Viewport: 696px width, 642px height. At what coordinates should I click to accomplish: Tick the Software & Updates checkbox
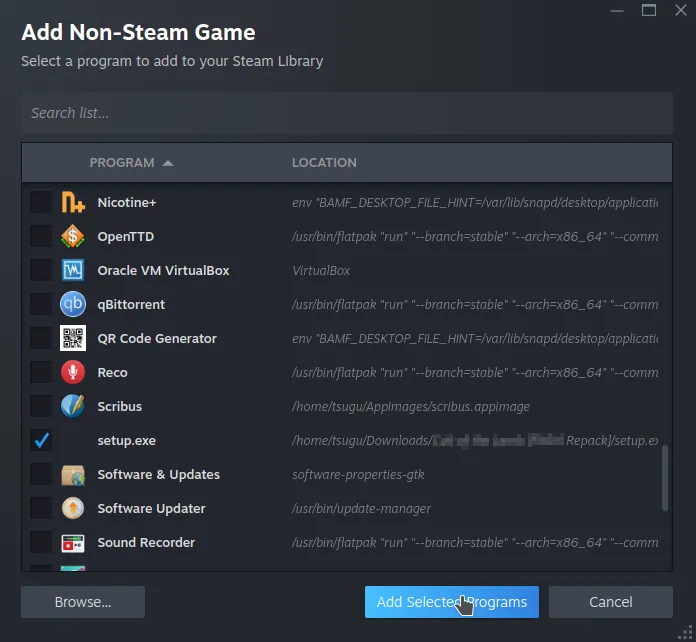tap(41, 475)
